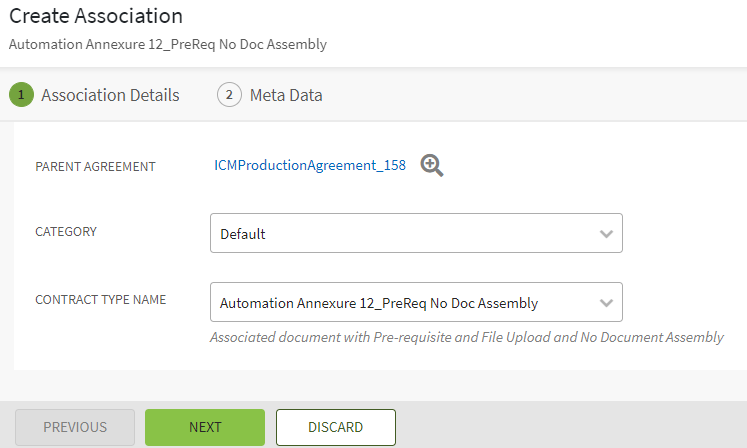Click the step 2 circle indicator
The height and width of the screenshot is (448, 747).
pyautogui.click(x=229, y=95)
